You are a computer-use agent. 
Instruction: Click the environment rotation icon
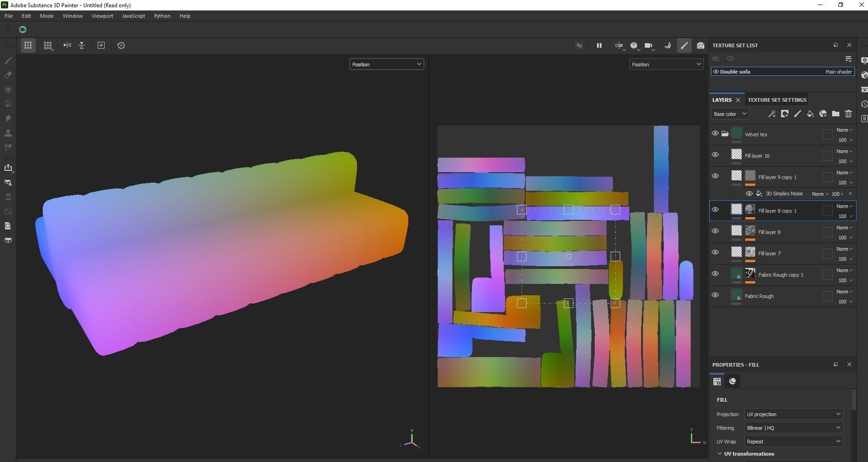[x=668, y=45]
